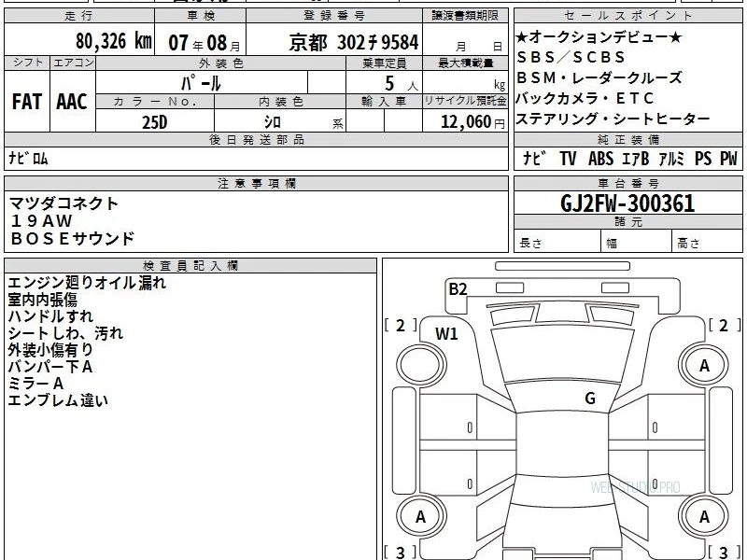Select the ナビロム later-shipped part entry

click(x=29, y=158)
